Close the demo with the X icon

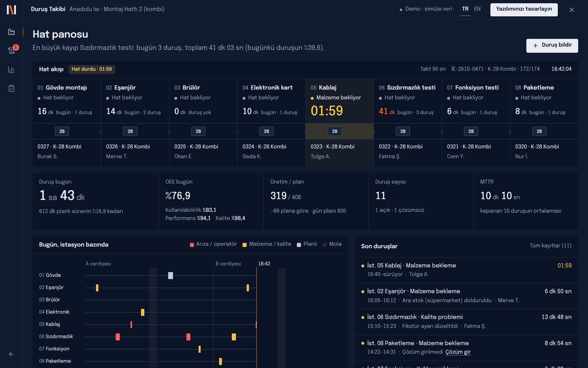[x=571, y=10]
